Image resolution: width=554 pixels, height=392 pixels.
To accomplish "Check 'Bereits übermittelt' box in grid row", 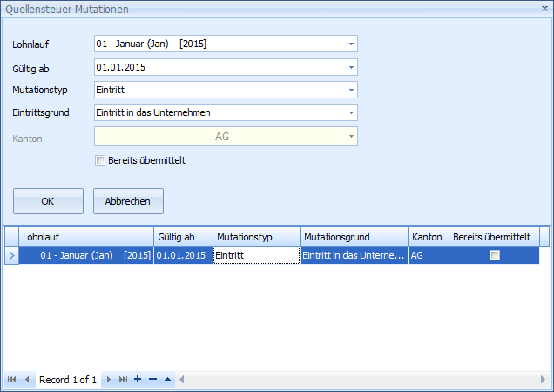I will [x=494, y=255].
